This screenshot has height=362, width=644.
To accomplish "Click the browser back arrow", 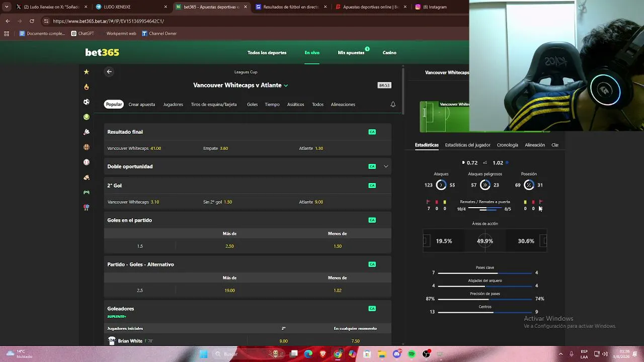I will click(8, 21).
